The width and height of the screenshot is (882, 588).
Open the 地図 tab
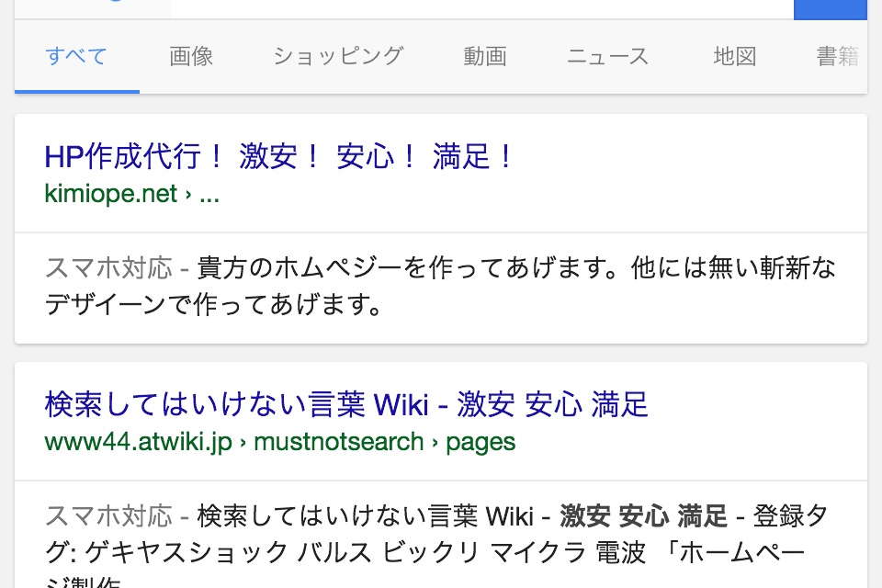coord(735,57)
